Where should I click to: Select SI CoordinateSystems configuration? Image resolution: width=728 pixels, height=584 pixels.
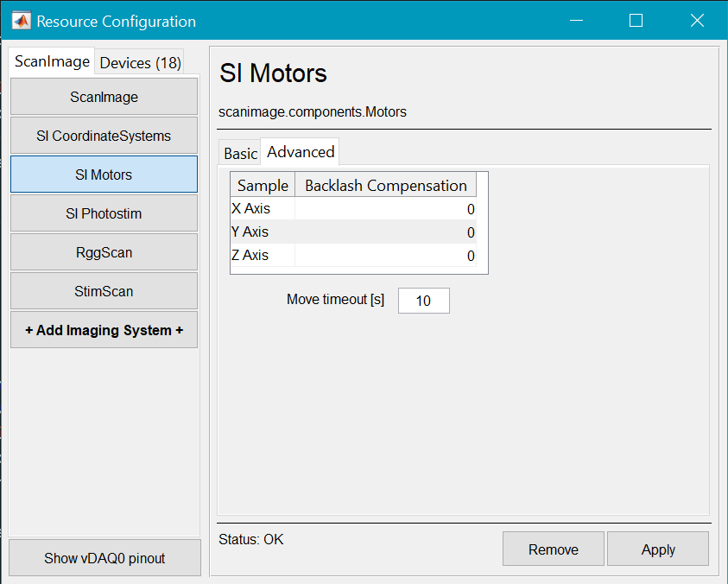(x=104, y=136)
